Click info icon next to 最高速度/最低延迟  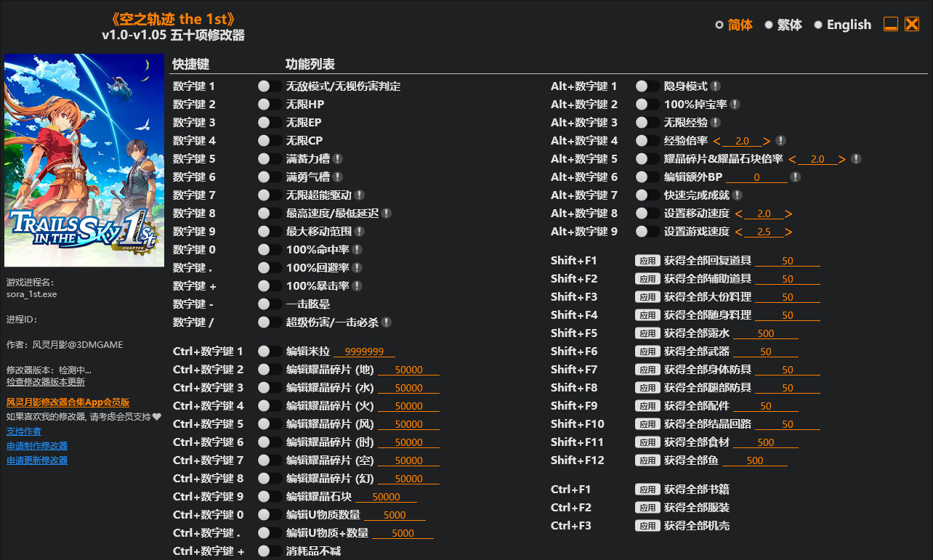coord(387,214)
